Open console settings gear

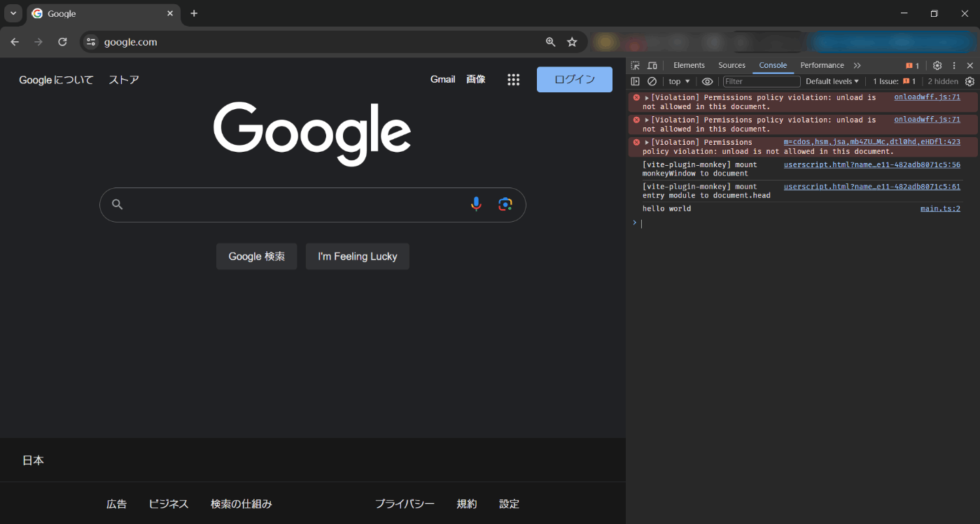pos(969,81)
